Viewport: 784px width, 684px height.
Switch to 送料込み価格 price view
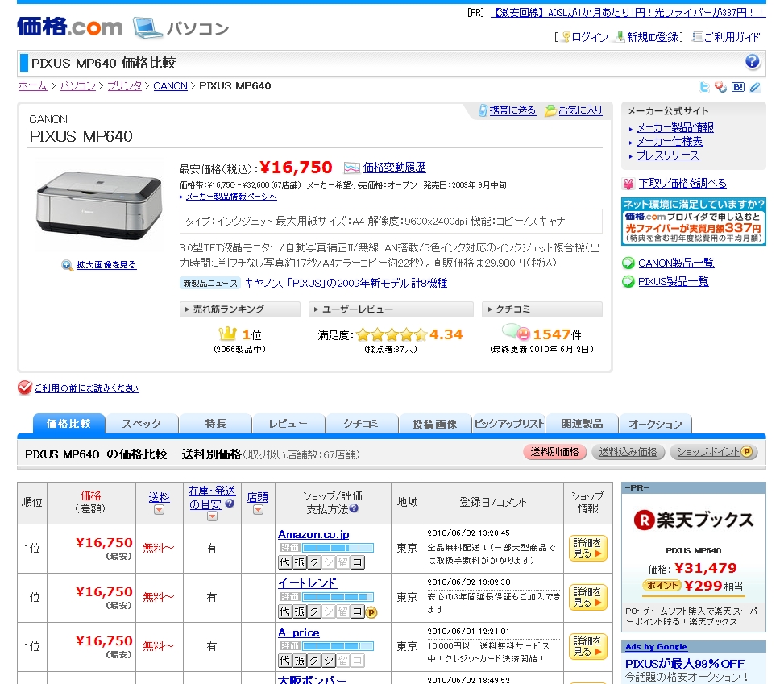[628, 452]
